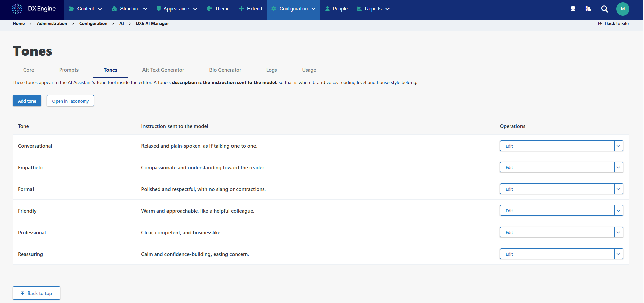This screenshot has height=303, width=644.
Task: Click the Open in Taxonomy button
Action: (x=70, y=101)
